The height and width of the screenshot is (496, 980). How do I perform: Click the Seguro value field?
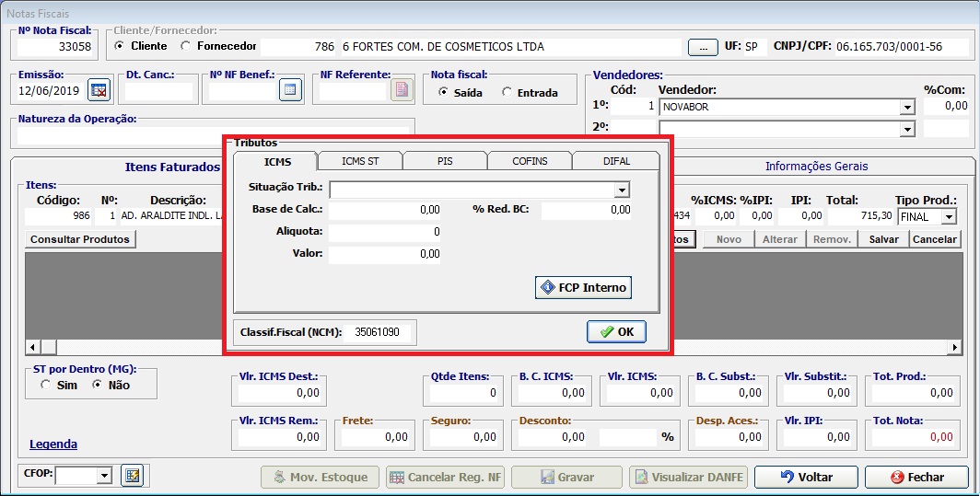point(463,437)
